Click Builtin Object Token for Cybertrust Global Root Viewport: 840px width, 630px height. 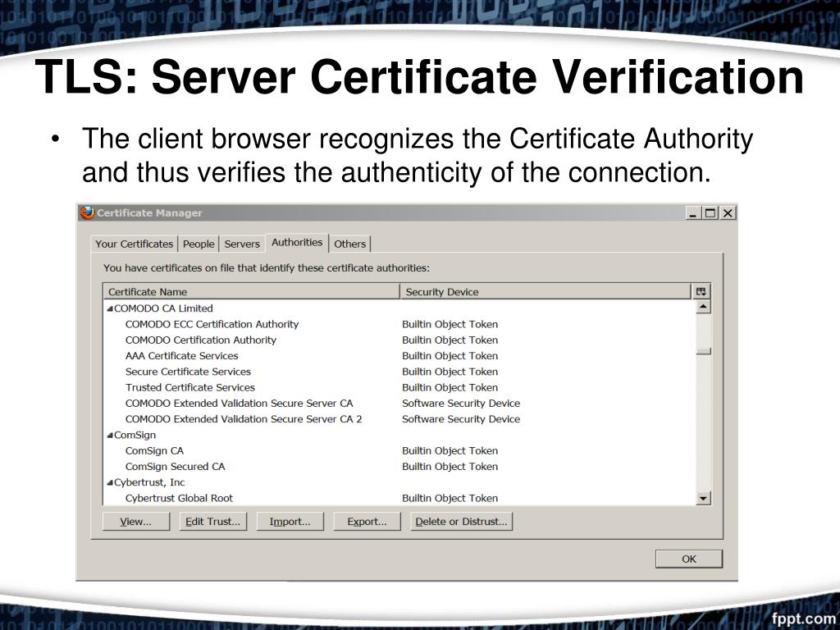point(450,498)
